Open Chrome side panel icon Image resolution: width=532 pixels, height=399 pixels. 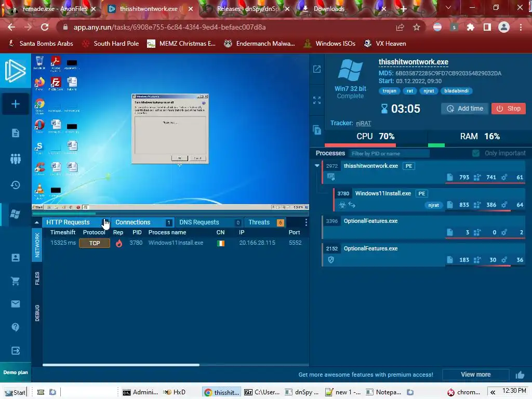click(487, 28)
